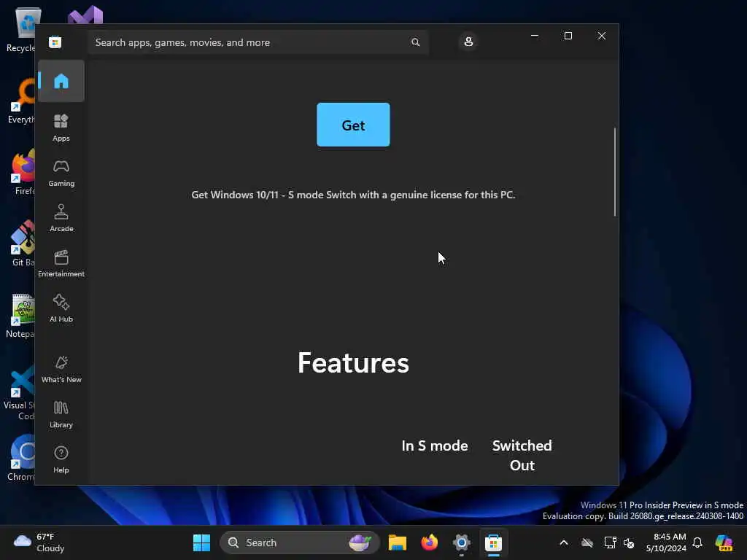Click the Microsoft Store logo in title bar

tap(55, 42)
